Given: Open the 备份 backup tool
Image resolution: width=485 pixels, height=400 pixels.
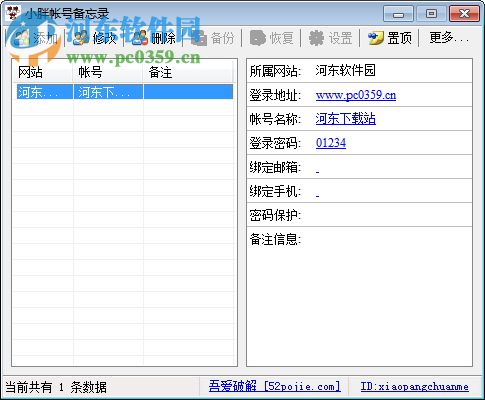Looking at the screenshot, I should point(213,38).
